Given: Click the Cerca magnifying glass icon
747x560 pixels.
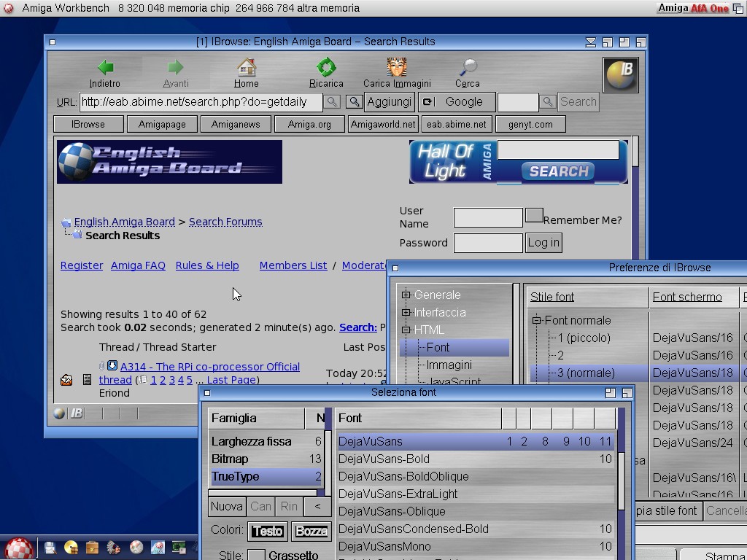Looking at the screenshot, I should click(468, 68).
